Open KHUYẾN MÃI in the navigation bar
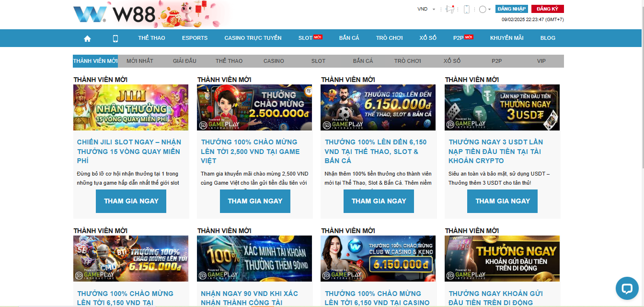Viewport: 644px width, 307px height. 506,38
